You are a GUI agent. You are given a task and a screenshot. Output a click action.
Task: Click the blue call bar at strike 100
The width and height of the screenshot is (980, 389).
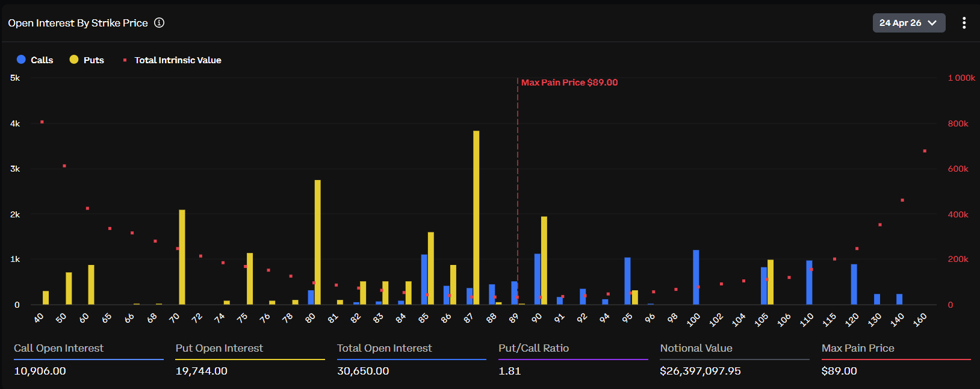(x=696, y=277)
